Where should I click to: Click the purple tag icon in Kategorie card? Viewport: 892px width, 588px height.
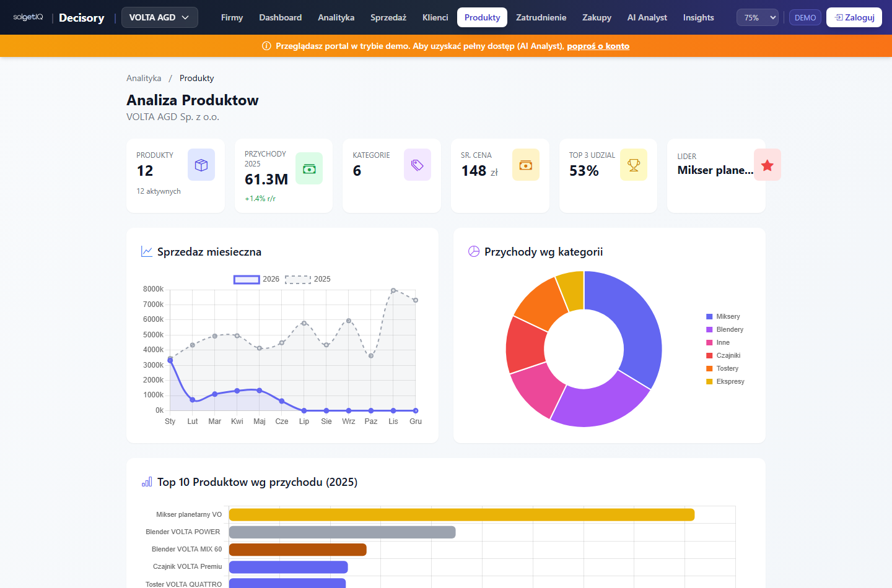pos(418,165)
